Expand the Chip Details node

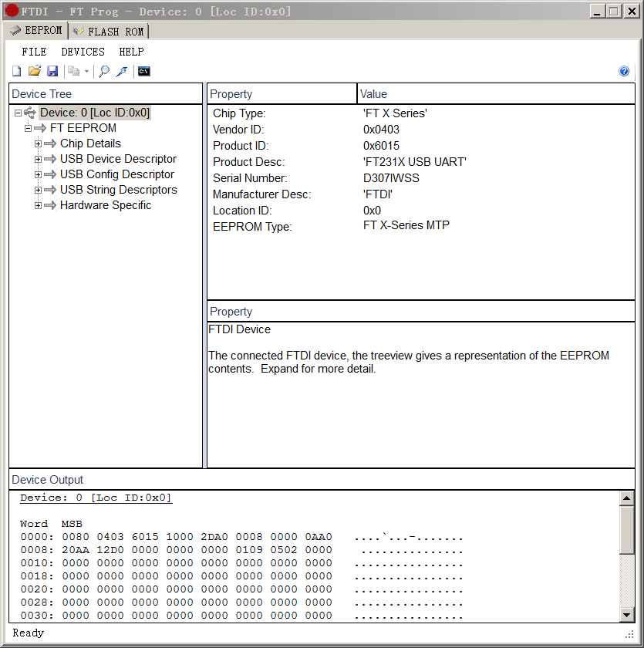pyautogui.click(x=38, y=143)
